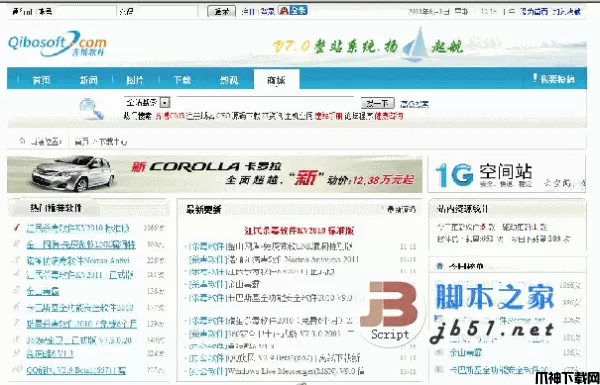
Task: Click the QQ login badge icon
Action: (x=293, y=10)
